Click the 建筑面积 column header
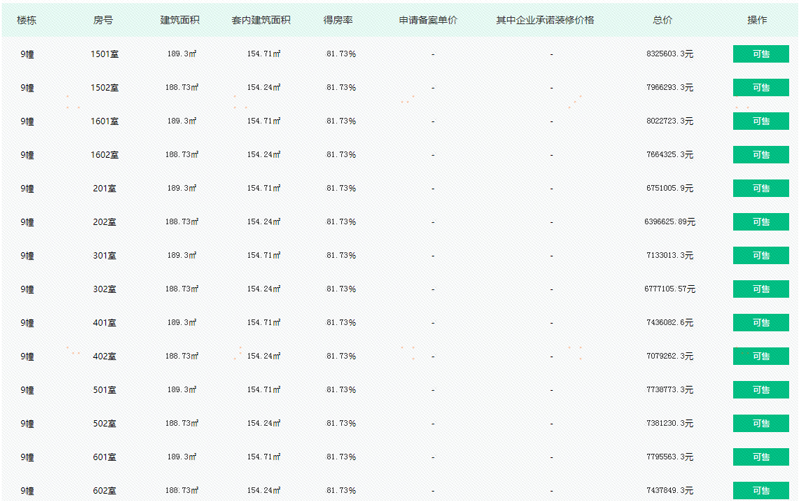The image size is (800, 501). click(180, 20)
